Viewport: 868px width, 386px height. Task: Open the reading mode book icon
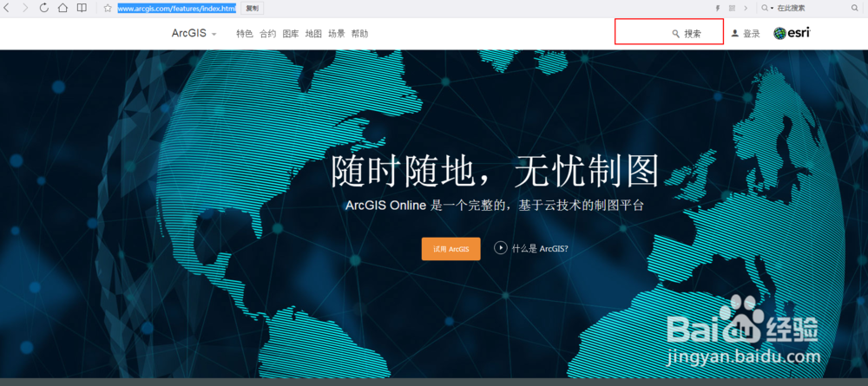pyautogui.click(x=82, y=8)
